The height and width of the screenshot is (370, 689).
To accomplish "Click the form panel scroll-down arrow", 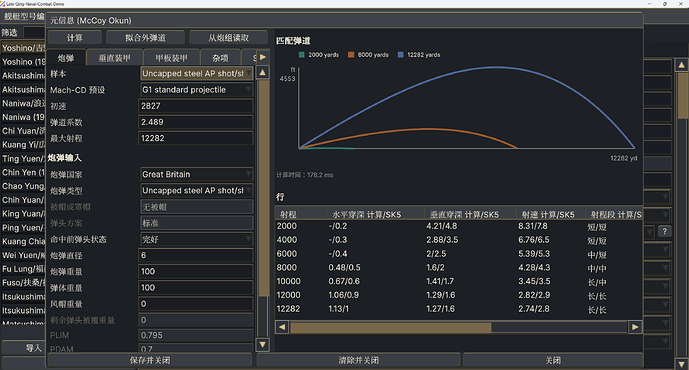I will pos(262,345).
